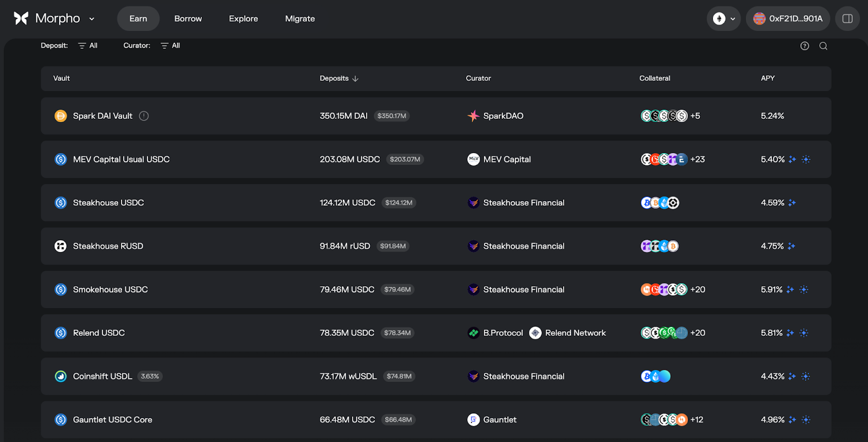Viewport: 868px width, 442px height.
Task: Go to the Explore tab
Action: pyautogui.click(x=244, y=18)
